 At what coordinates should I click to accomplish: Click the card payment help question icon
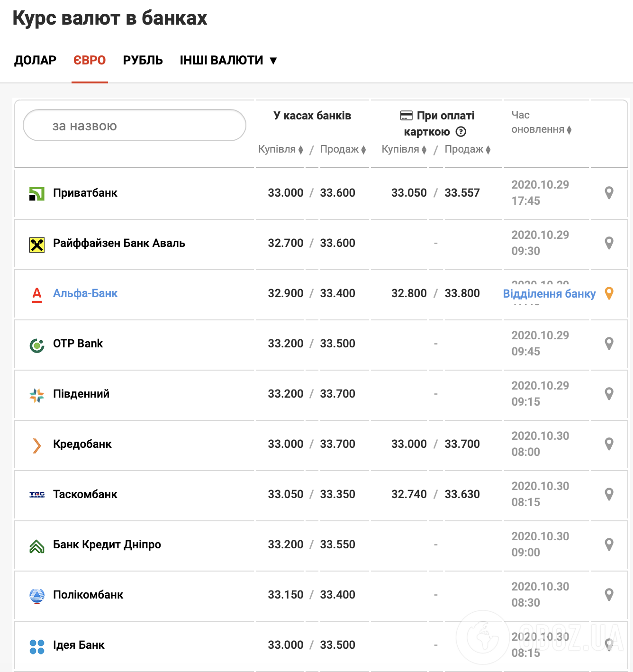click(x=461, y=132)
